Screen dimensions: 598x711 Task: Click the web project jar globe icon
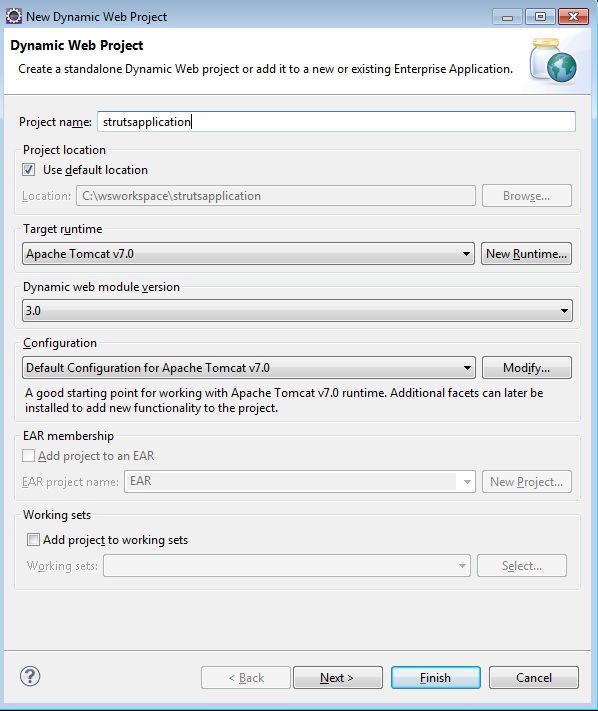point(553,61)
